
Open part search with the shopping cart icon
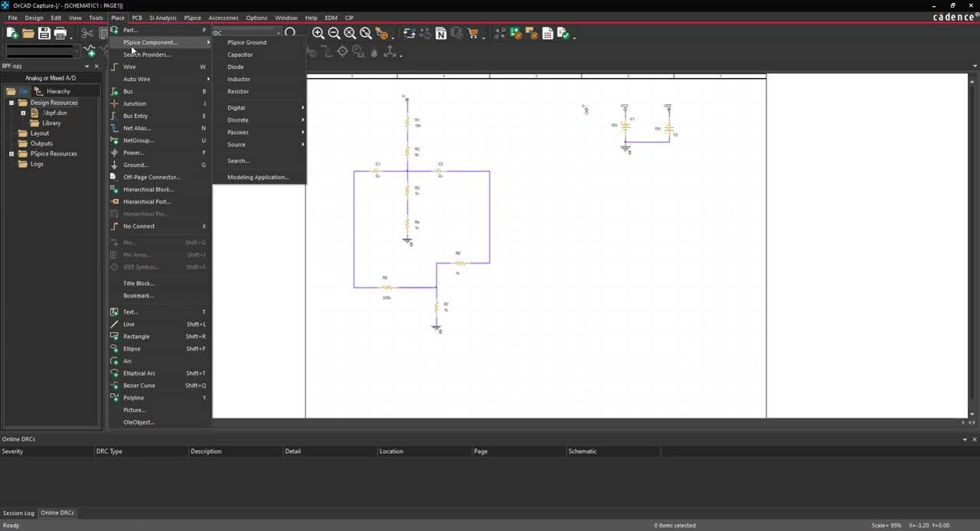pyautogui.click(x=473, y=34)
